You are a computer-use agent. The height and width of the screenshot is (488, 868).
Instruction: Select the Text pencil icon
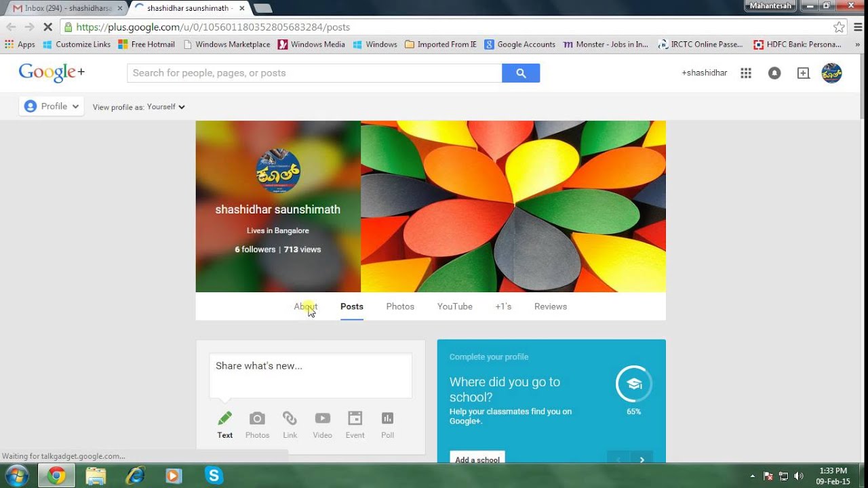(225, 418)
